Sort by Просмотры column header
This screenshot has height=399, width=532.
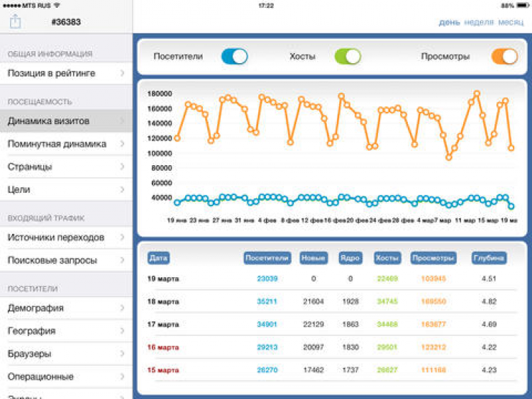point(433,258)
